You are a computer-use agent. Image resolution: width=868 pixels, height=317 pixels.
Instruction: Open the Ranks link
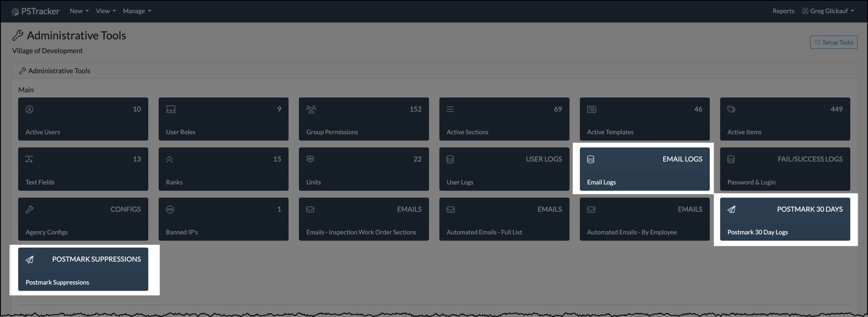click(174, 182)
